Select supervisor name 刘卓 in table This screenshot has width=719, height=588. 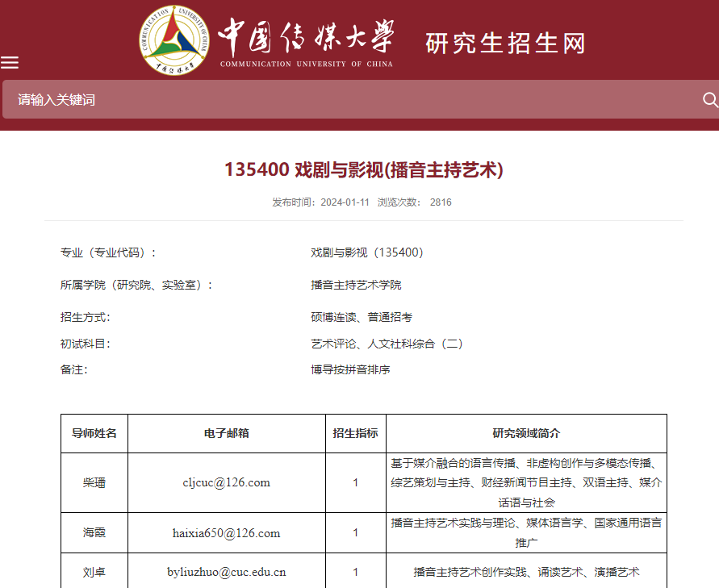pos(94,572)
